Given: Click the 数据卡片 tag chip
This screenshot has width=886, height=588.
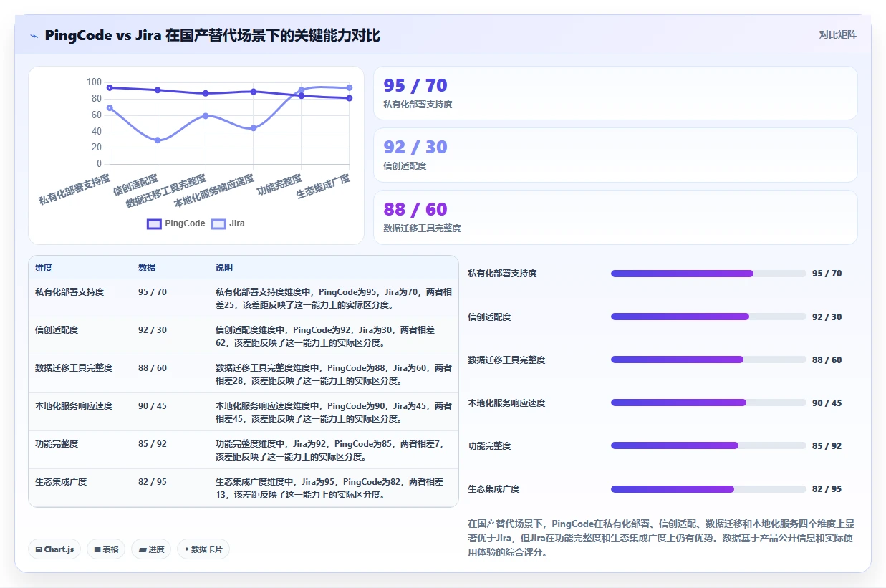Looking at the screenshot, I should pos(203,549).
